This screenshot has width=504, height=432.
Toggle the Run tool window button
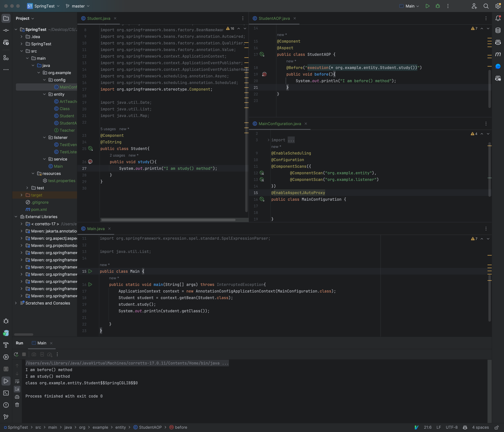pyautogui.click(x=6, y=381)
